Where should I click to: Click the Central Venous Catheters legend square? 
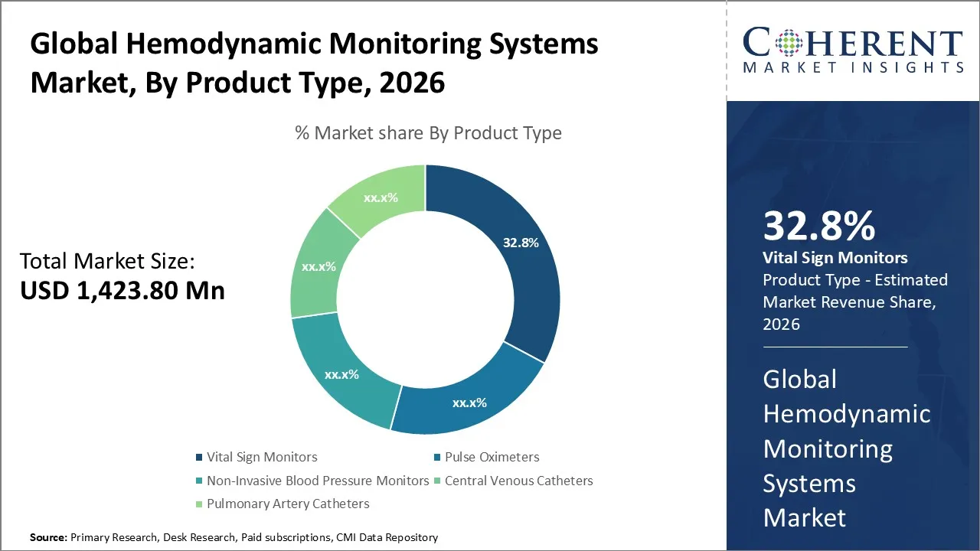click(437, 481)
